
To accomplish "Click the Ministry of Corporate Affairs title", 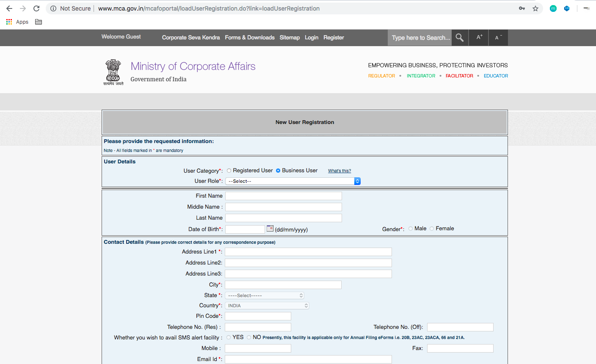I will (193, 66).
